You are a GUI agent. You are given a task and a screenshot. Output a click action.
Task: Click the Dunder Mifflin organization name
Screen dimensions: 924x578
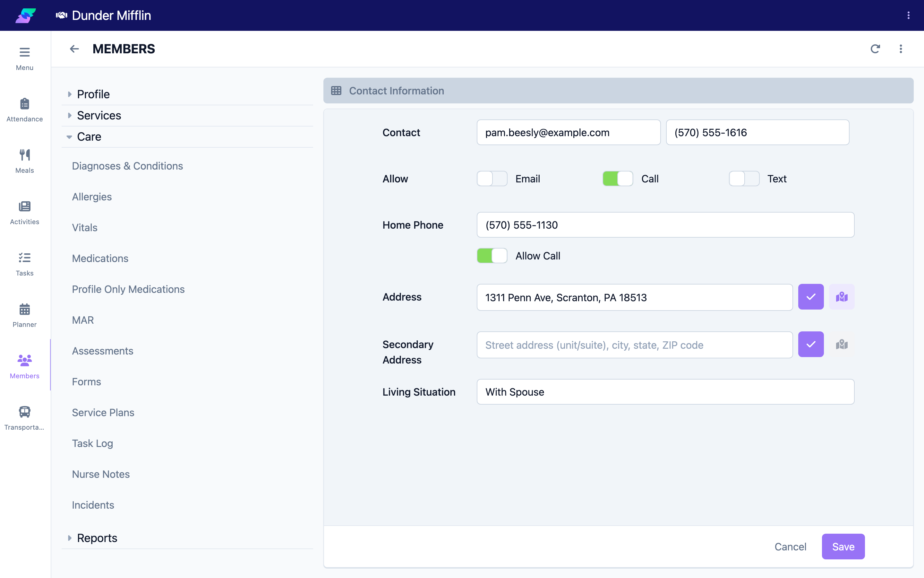[112, 15]
